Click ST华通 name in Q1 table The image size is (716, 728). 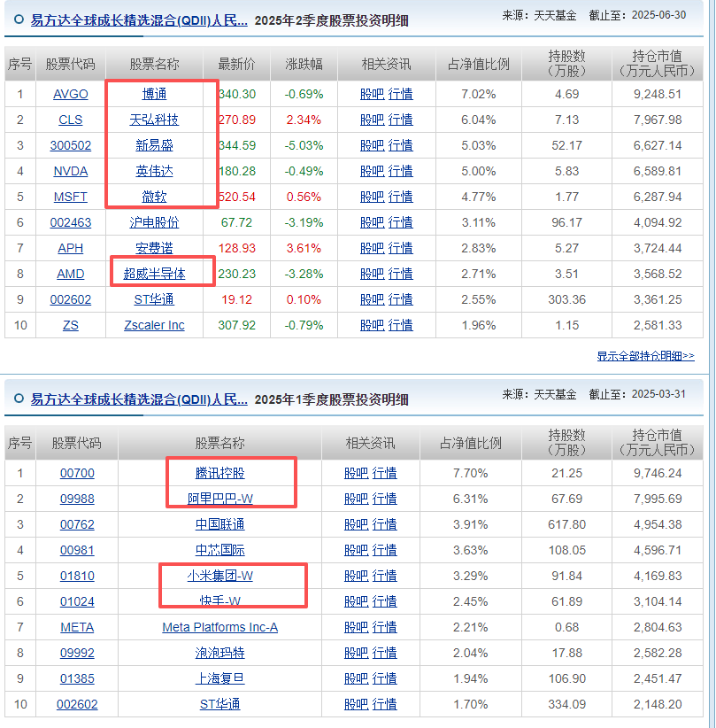tap(220, 704)
